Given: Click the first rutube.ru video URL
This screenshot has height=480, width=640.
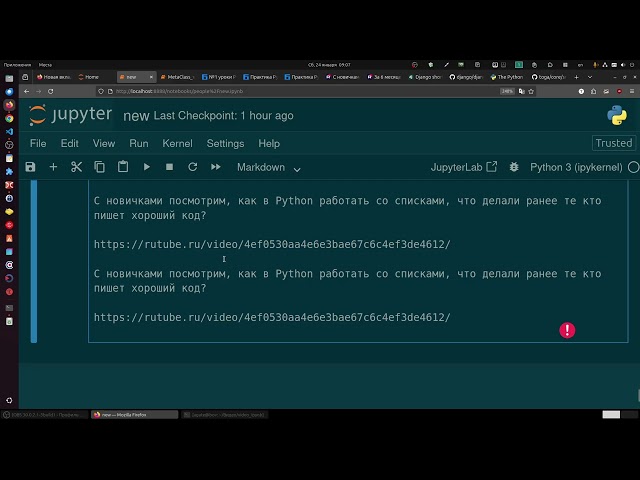Looking at the screenshot, I should (272, 244).
